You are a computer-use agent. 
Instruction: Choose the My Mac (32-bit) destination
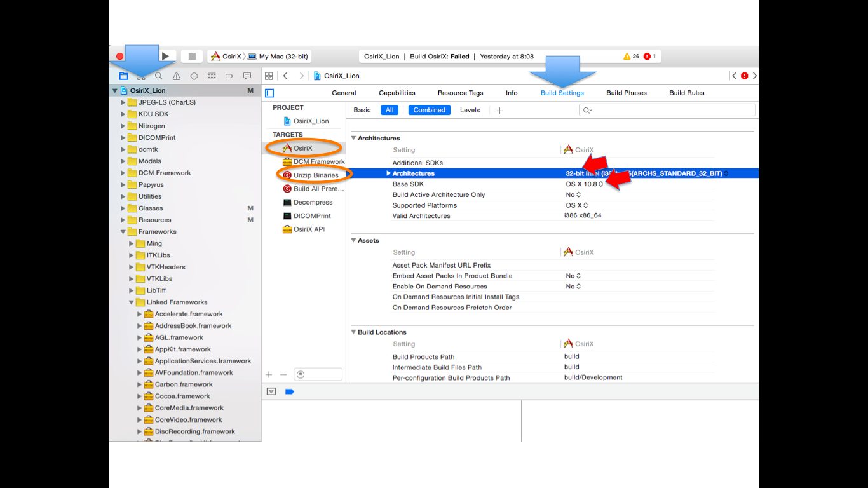click(278, 57)
